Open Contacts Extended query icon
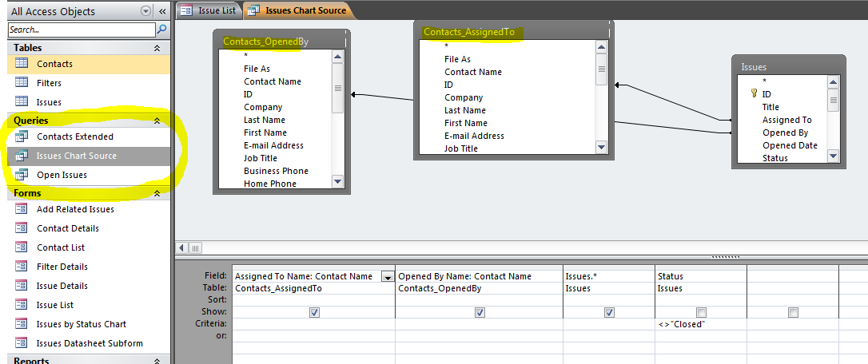This screenshot has height=364, width=868. click(x=22, y=136)
